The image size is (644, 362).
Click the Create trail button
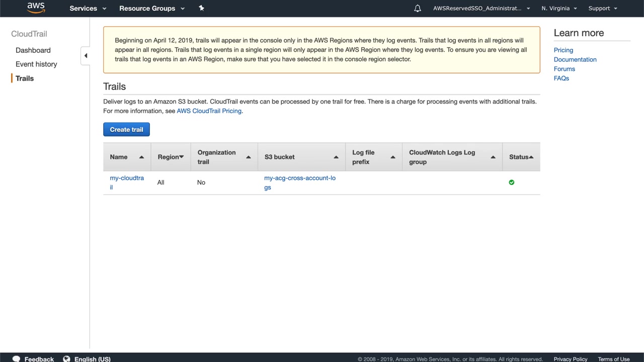126,130
